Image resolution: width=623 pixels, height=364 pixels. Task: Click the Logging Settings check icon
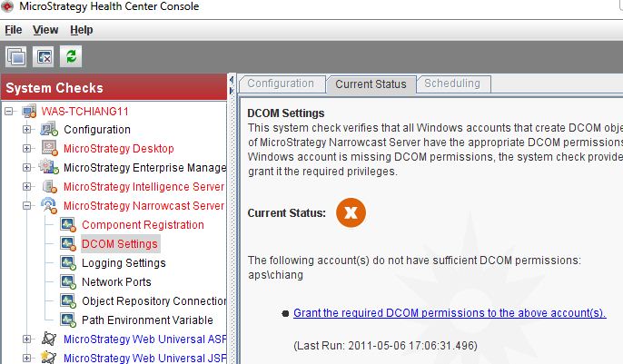(x=67, y=263)
